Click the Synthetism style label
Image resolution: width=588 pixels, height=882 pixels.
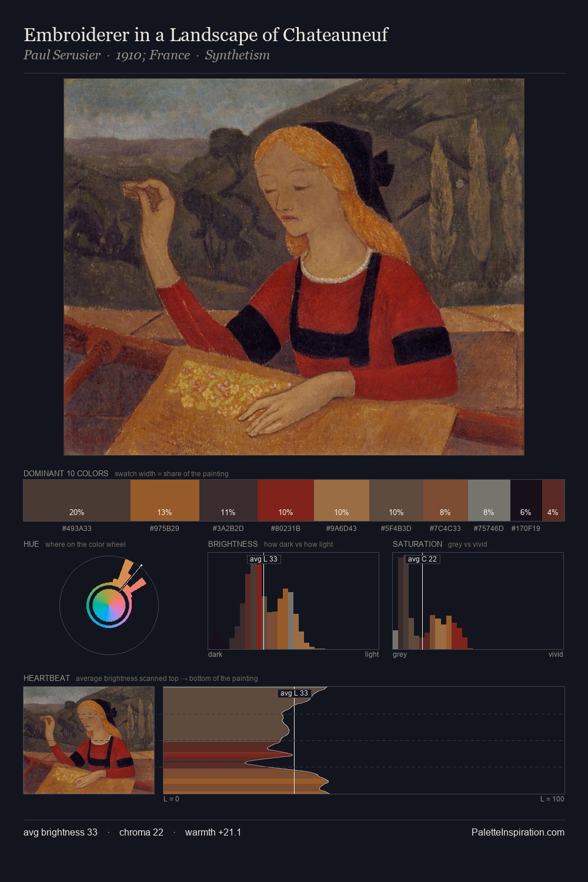(238, 55)
